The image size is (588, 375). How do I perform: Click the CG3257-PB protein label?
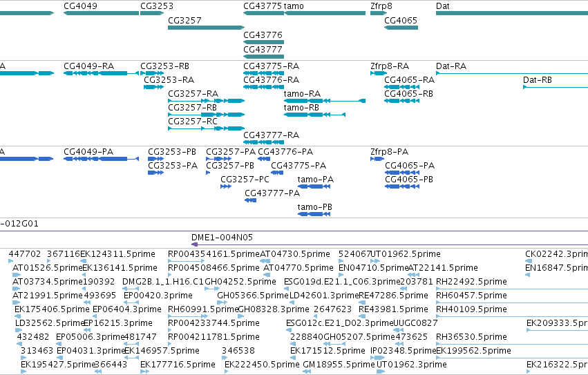click(x=230, y=166)
